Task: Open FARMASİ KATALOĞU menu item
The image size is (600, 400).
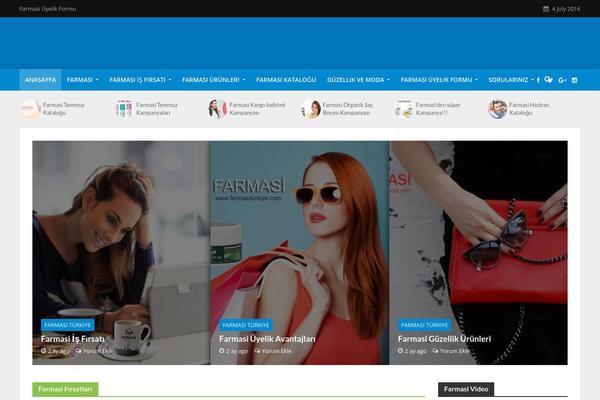Action: tap(286, 80)
